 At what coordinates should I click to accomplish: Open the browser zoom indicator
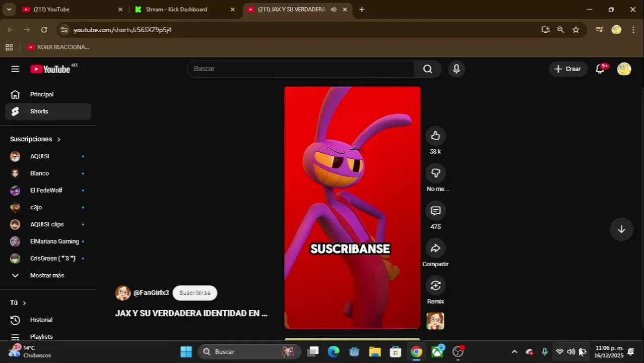(560, 30)
